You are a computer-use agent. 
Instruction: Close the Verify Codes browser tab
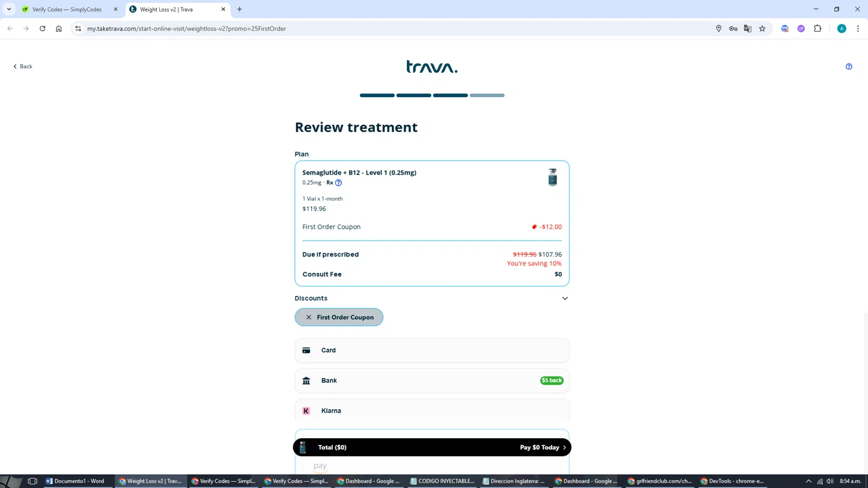point(115,9)
